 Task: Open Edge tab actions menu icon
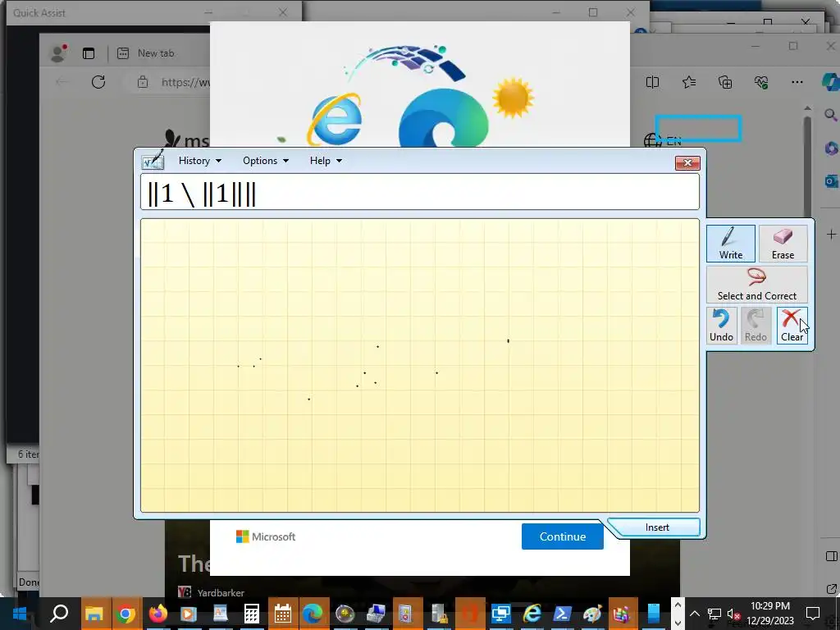coord(89,53)
